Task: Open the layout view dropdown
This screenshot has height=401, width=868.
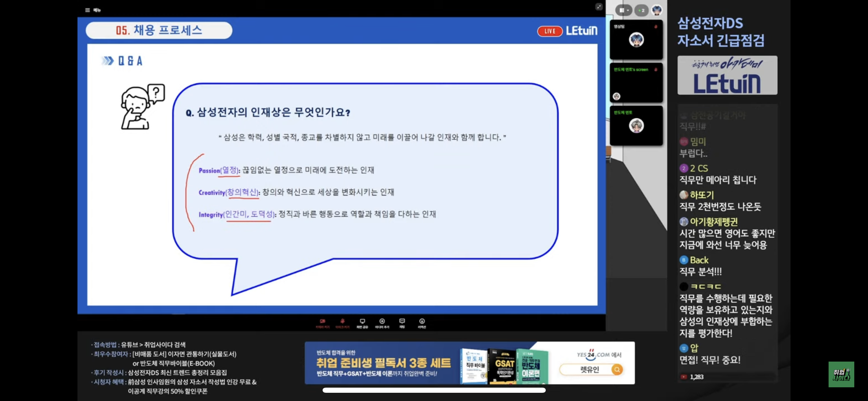Action: pyautogui.click(x=624, y=10)
